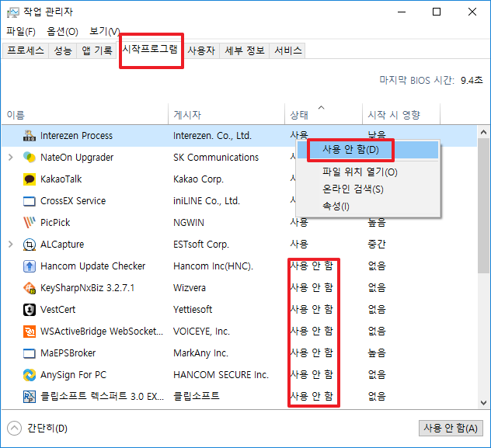Click publisher Kakao Corp.
491x448 pixels.
pos(199,179)
